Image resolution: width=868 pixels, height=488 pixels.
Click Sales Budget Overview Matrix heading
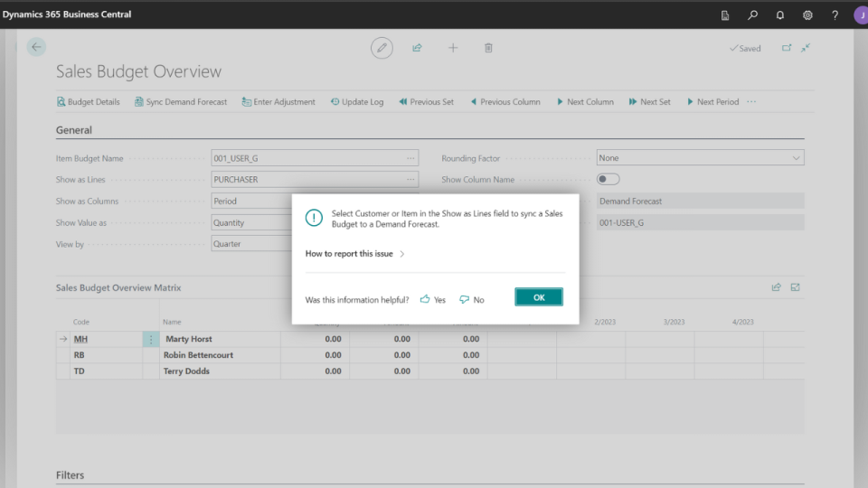pos(118,287)
